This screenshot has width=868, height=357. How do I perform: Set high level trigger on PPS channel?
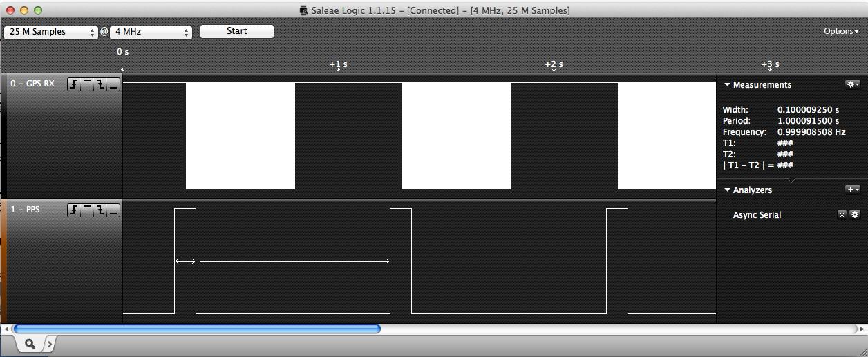tap(87, 210)
